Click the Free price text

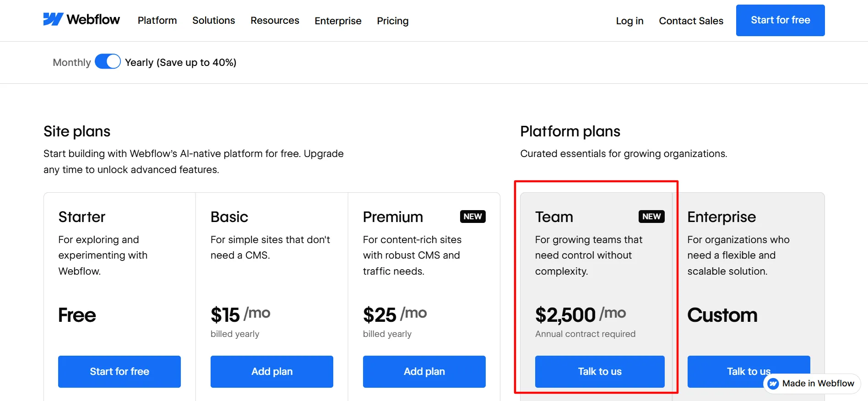(77, 315)
